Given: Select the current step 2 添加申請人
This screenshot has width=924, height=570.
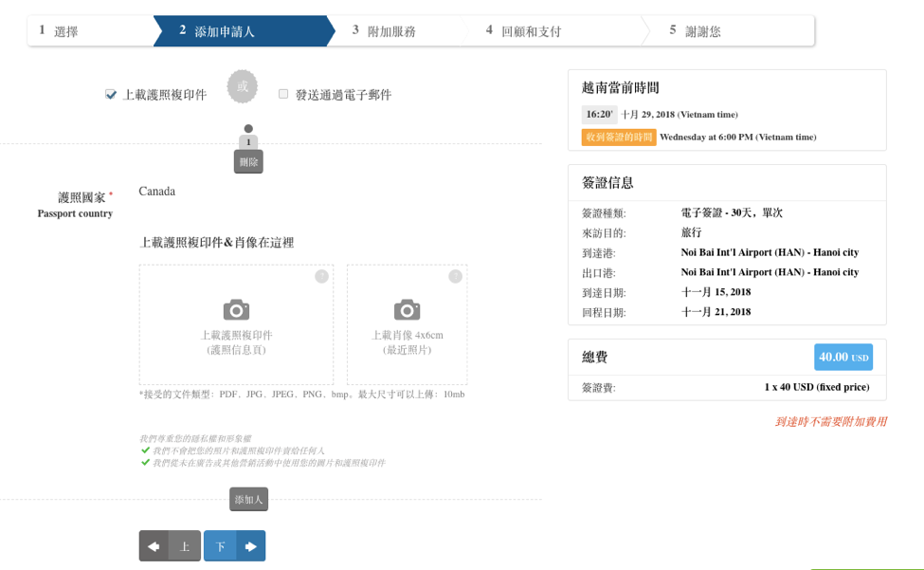Looking at the screenshot, I should [x=237, y=31].
